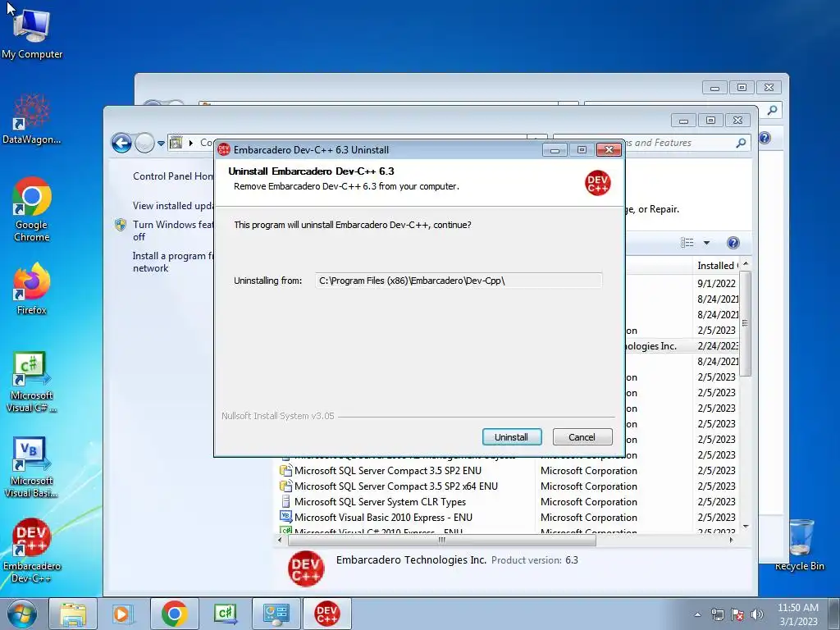Cancel the Dev-C++ uninstall dialog

(582, 437)
